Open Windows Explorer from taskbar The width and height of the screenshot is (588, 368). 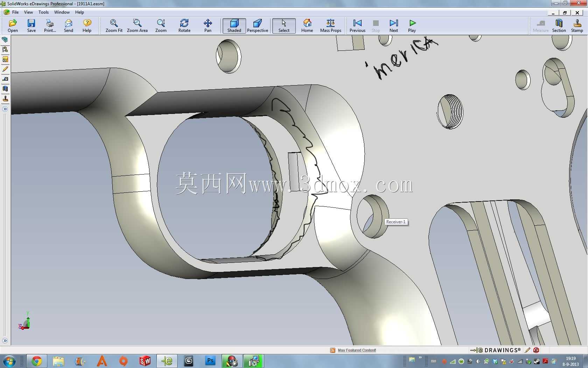pos(58,361)
